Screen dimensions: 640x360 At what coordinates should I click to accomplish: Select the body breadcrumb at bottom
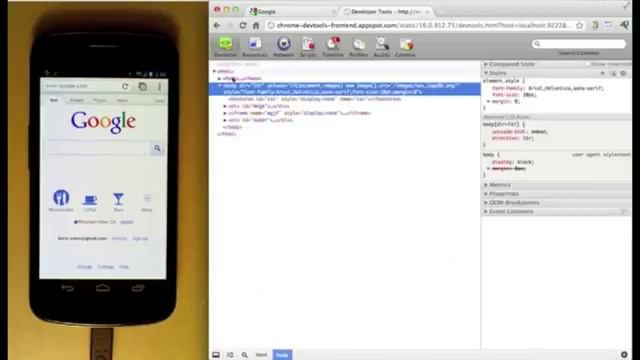[x=282, y=355]
